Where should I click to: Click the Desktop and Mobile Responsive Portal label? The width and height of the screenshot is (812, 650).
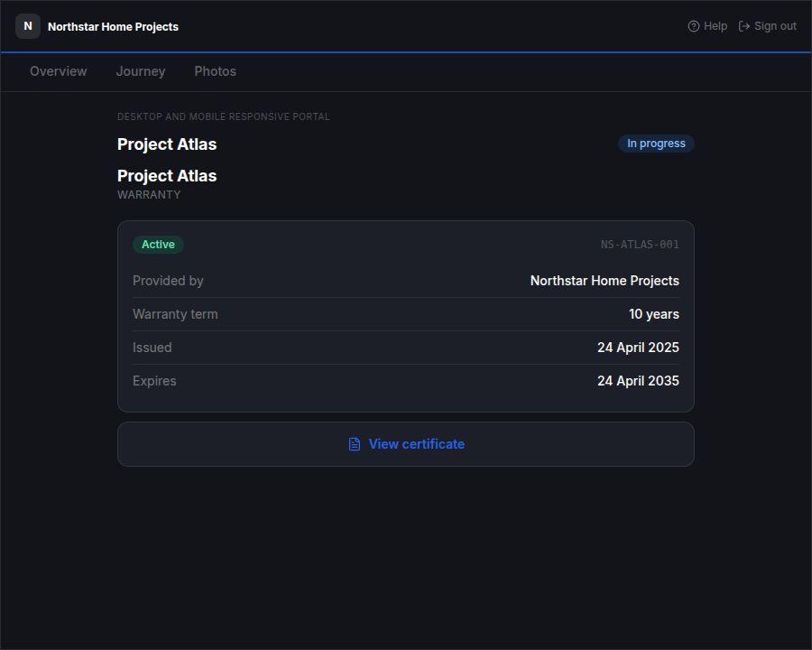tap(223, 116)
